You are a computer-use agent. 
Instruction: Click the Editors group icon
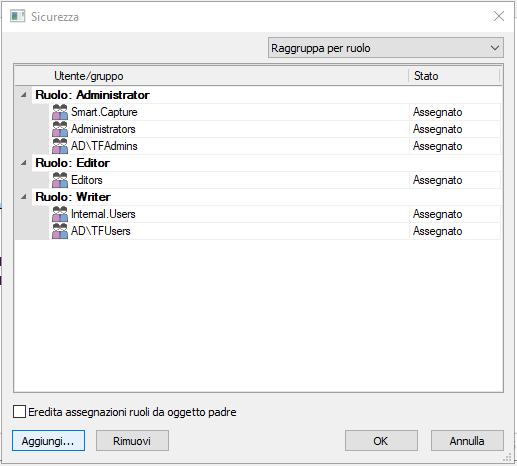(x=60, y=180)
